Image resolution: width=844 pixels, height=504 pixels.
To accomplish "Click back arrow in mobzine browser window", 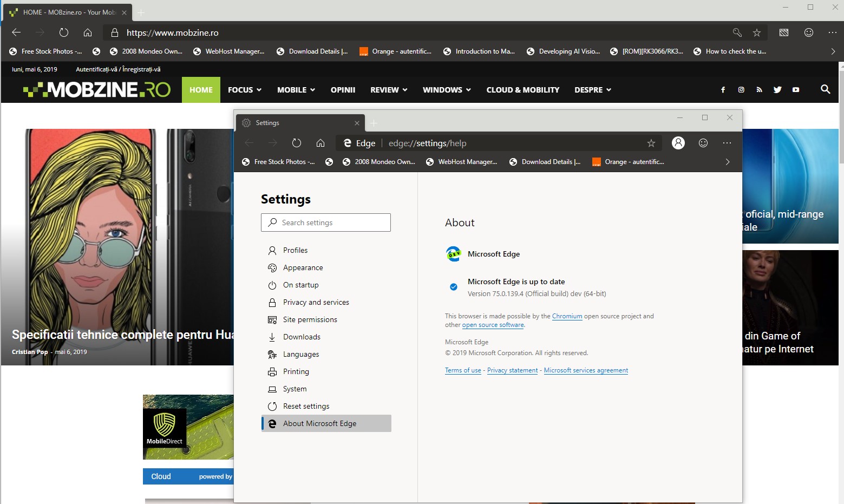I will [x=16, y=32].
